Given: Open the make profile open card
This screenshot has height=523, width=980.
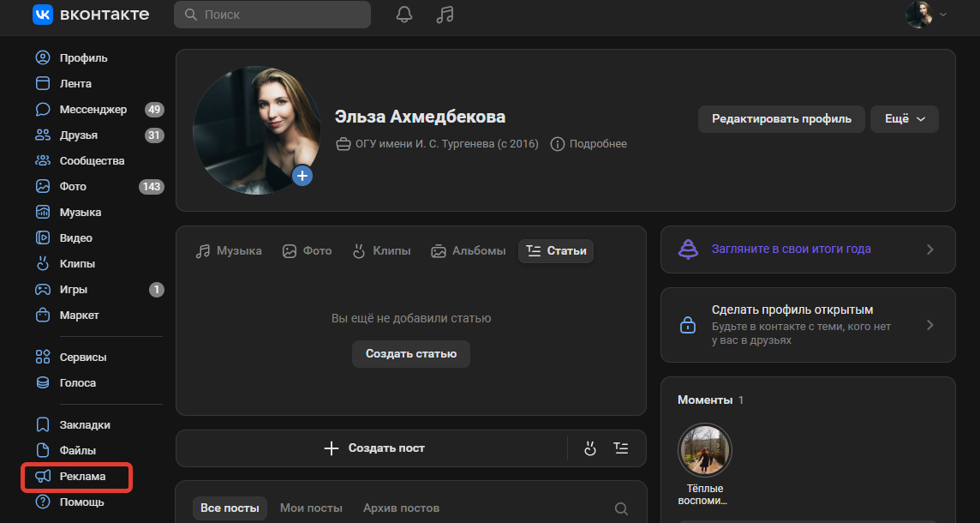Looking at the screenshot, I should click(x=807, y=325).
